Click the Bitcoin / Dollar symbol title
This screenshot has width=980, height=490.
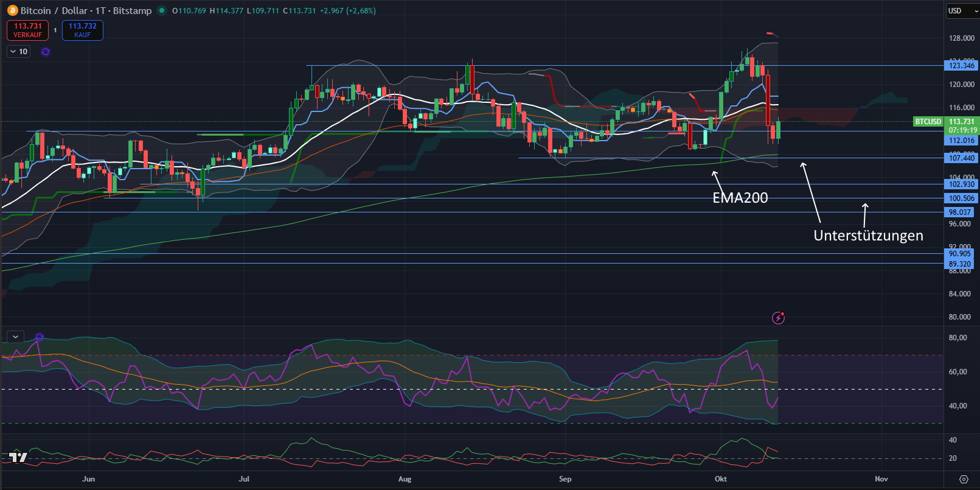[x=86, y=10]
